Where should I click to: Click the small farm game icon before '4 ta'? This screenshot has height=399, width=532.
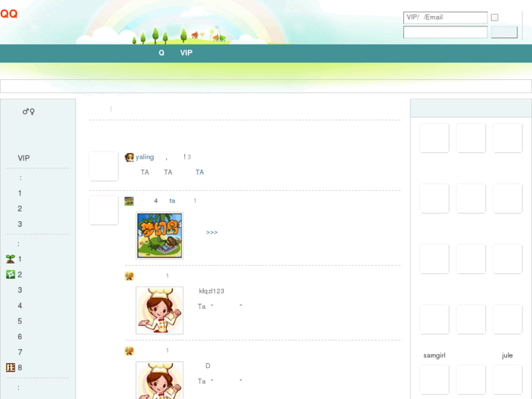129,201
